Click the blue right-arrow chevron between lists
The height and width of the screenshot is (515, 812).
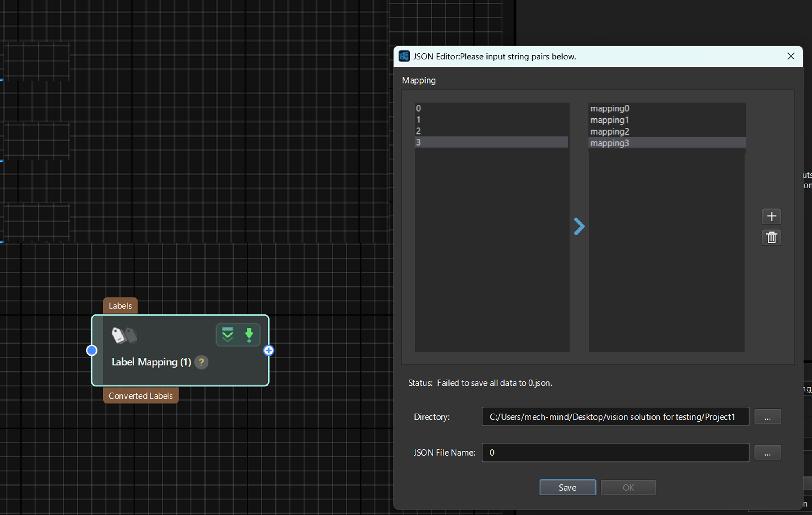(579, 226)
